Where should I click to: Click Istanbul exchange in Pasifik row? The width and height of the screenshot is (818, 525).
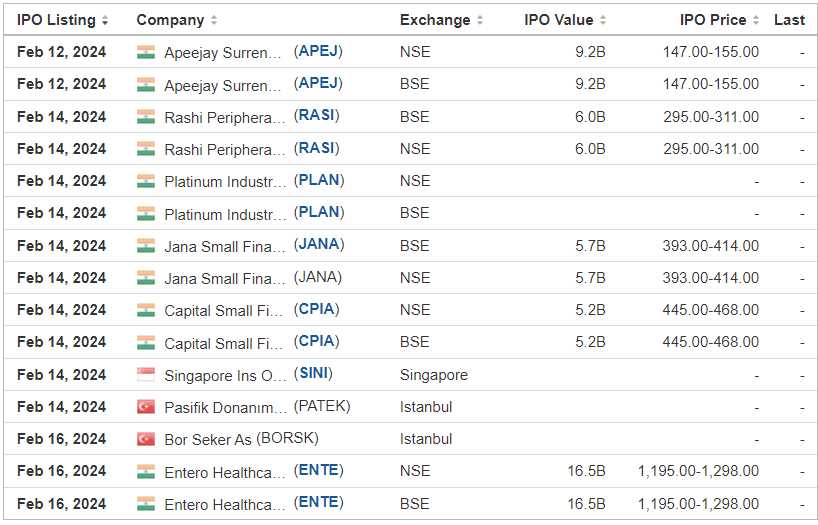426,407
